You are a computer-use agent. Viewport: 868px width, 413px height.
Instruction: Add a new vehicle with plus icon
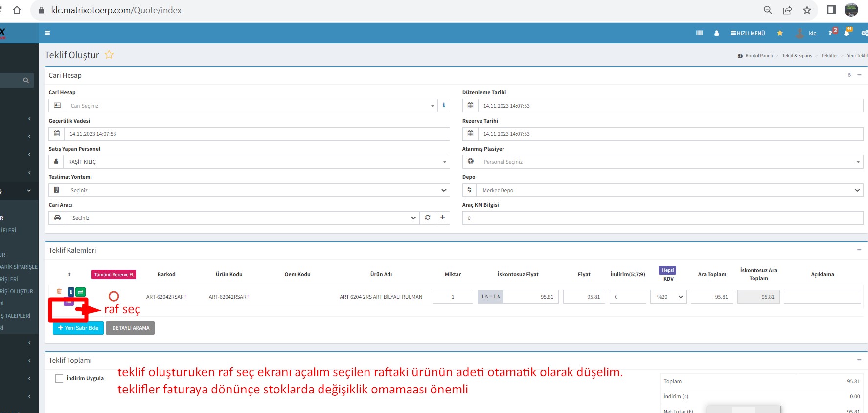(x=442, y=218)
